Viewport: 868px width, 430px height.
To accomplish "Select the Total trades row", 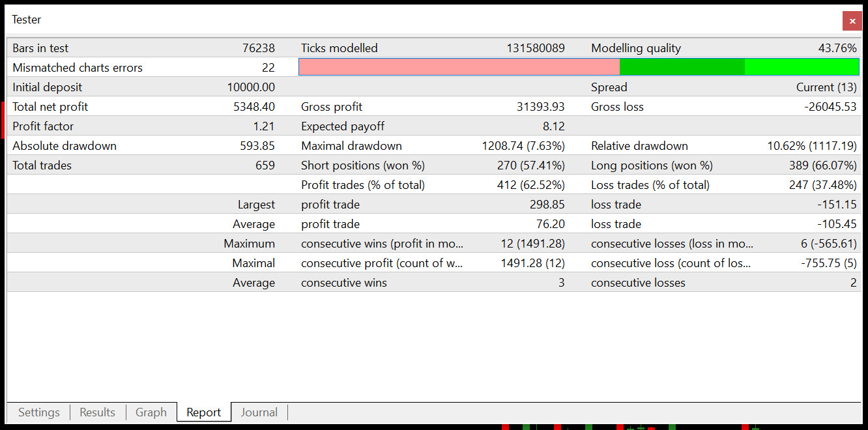I will tap(434, 165).
